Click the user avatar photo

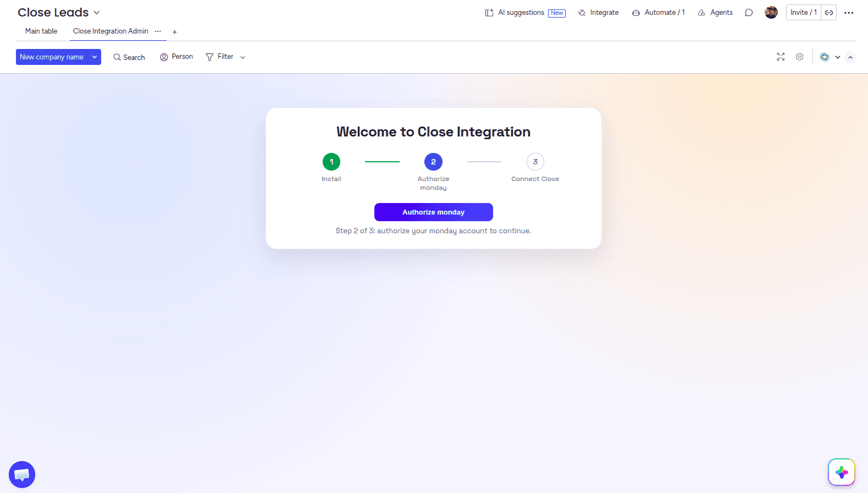click(771, 12)
